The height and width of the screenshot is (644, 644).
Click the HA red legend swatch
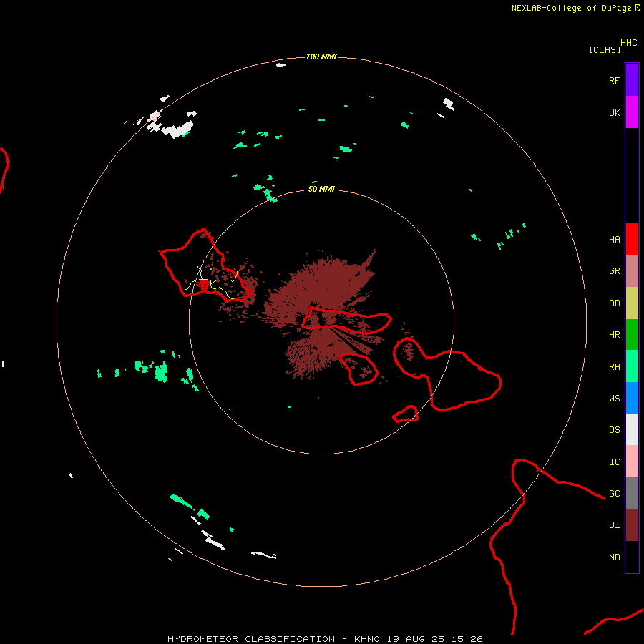(x=632, y=239)
